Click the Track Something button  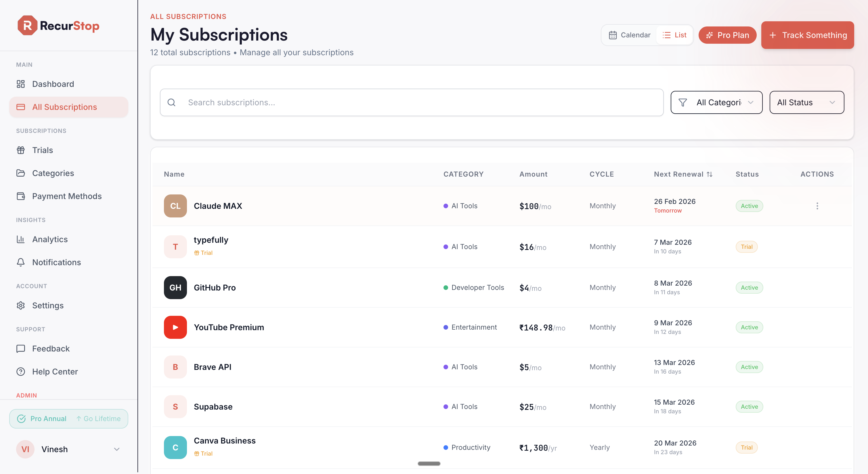pos(807,35)
